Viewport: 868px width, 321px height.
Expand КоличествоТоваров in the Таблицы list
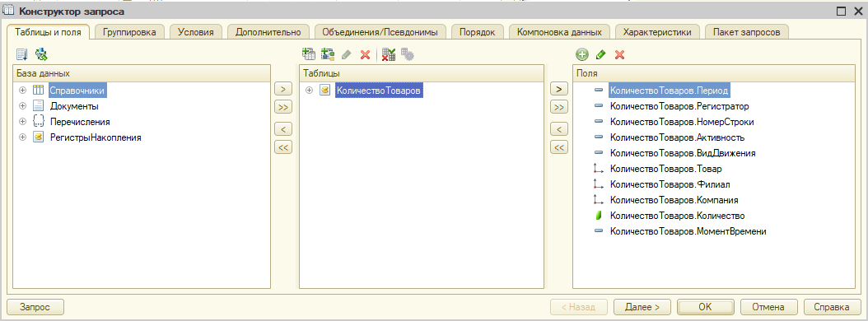[x=310, y=91]
